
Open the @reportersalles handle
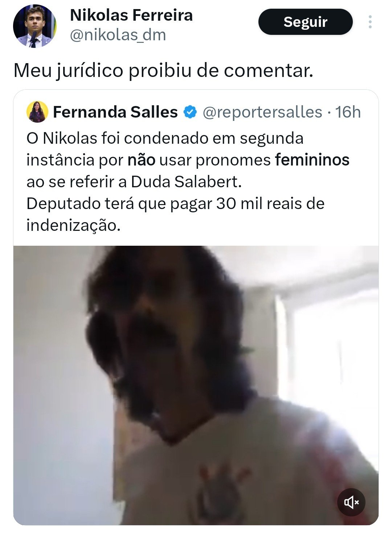point(262,112)
